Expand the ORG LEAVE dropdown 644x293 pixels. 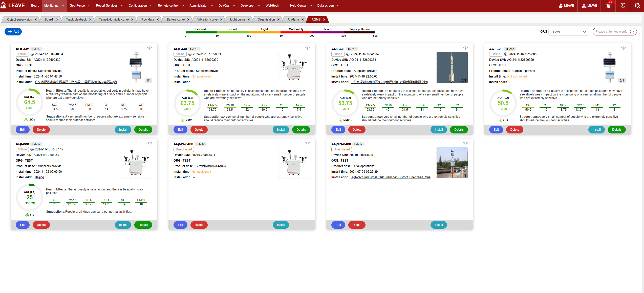[568, 32]
